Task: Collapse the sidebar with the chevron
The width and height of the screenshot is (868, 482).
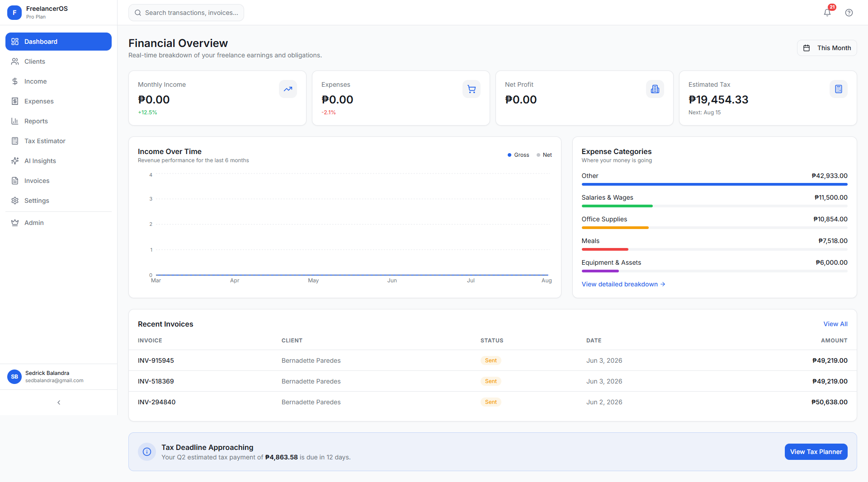Action: (59, 402)
